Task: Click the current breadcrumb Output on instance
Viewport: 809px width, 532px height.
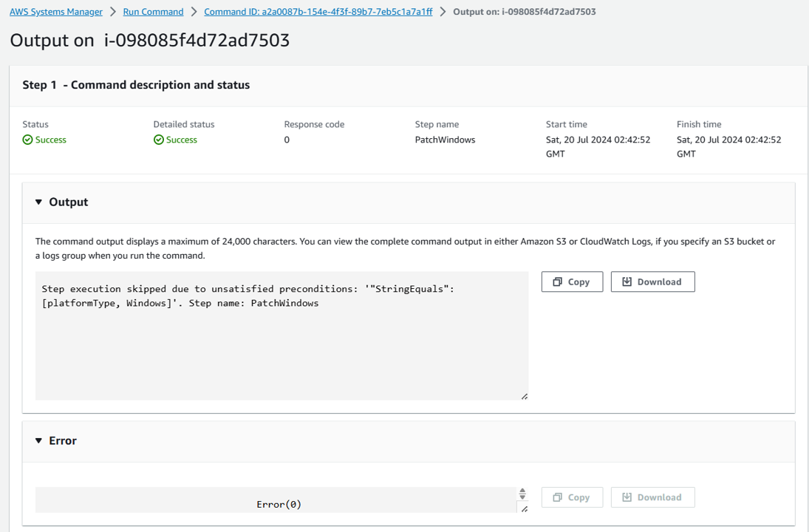Action: click(x=524, y=12)
